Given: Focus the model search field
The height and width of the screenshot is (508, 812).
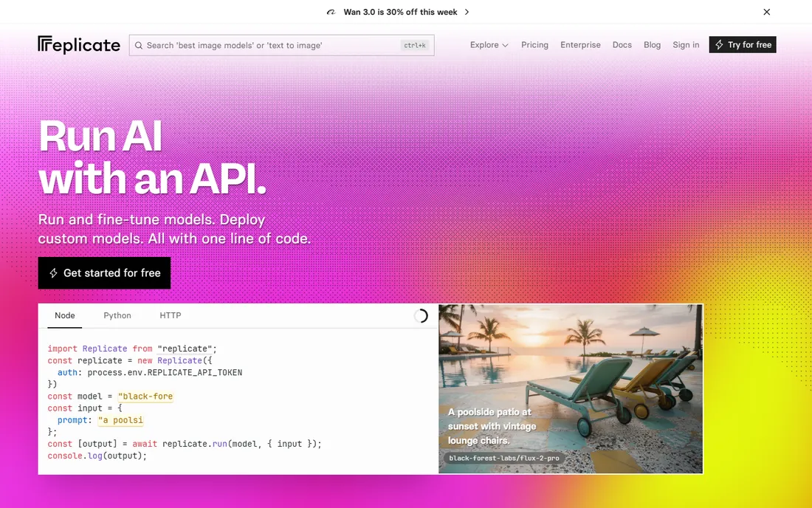Looking at the screenshot, I should pyautogui.click(x=282, y=46).
